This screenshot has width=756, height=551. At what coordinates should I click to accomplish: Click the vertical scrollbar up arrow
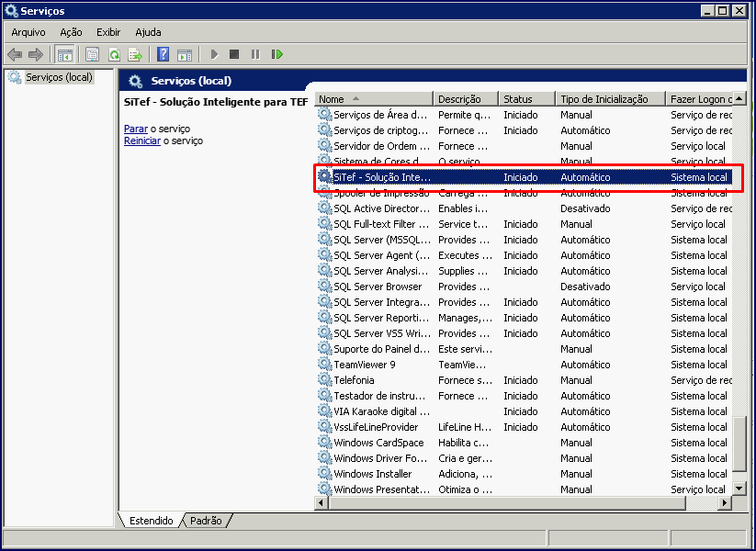[x=739, y=99]
